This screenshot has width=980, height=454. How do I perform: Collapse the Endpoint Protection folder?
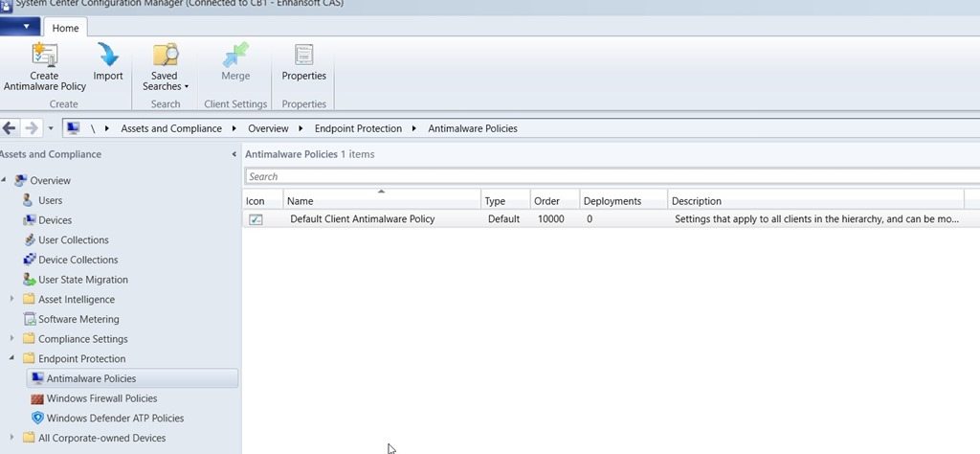click(11, 358)
